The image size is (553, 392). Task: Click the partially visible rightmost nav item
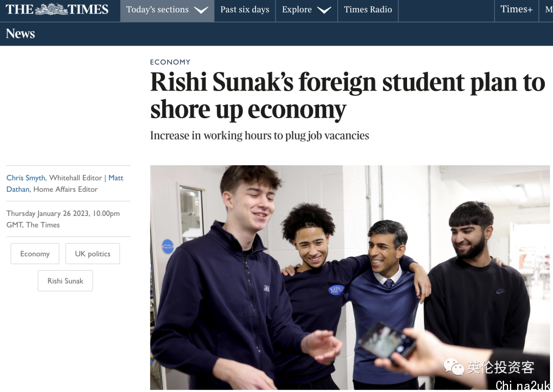tap(547, 11)
